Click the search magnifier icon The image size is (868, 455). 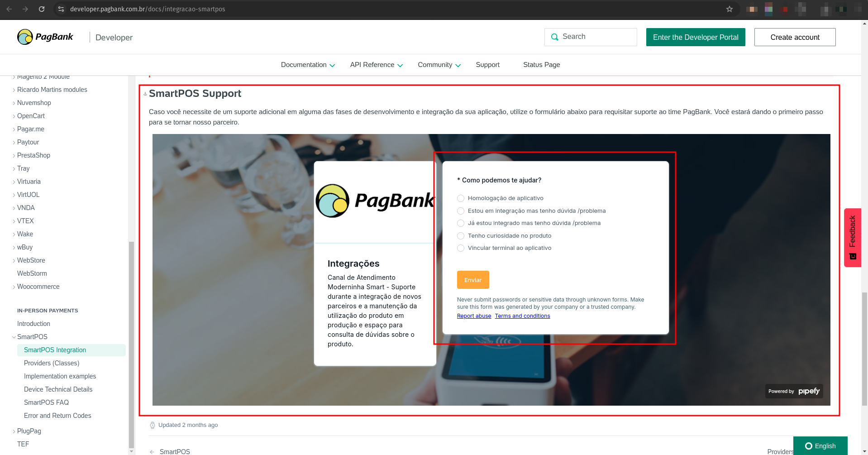tap(554, 37)
